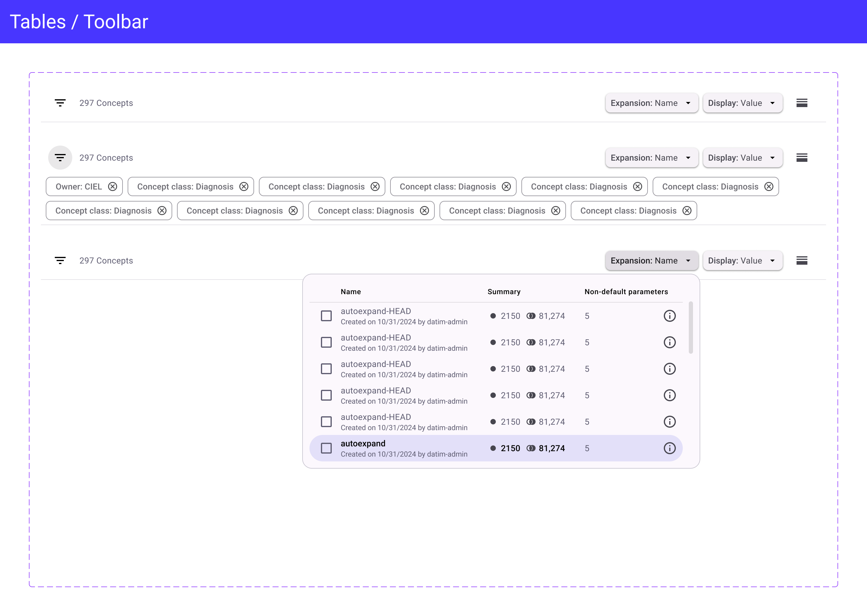The image size is (867, 616).
Task: Check the first autoexpand-HEAD checkbox
Action: pyautogui.click(x=326, y=316)
